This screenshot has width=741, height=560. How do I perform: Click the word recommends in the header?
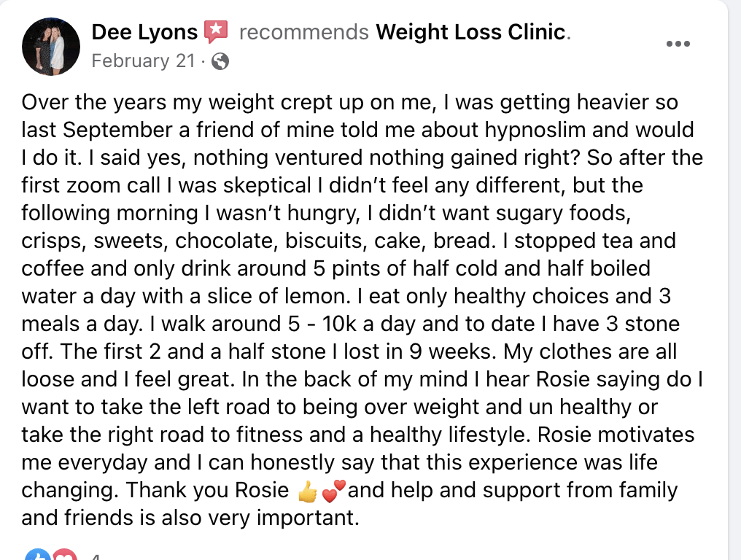(304, 33)
